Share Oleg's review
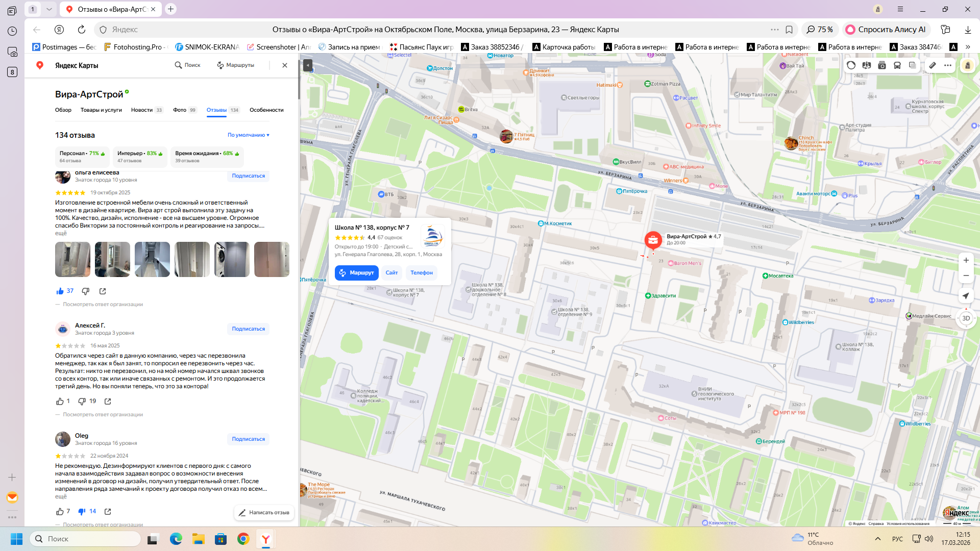This screenshot has height=551, width=980. click(x=108, y=512)
